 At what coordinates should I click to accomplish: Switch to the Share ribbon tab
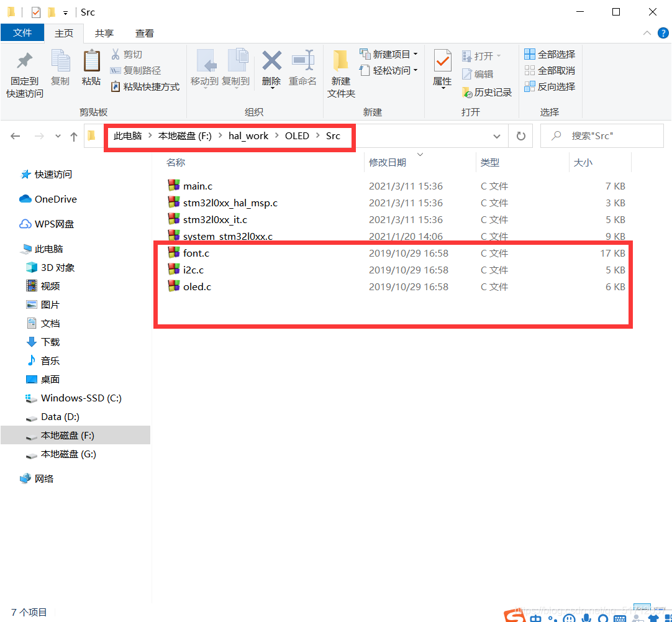pos(104,34)
